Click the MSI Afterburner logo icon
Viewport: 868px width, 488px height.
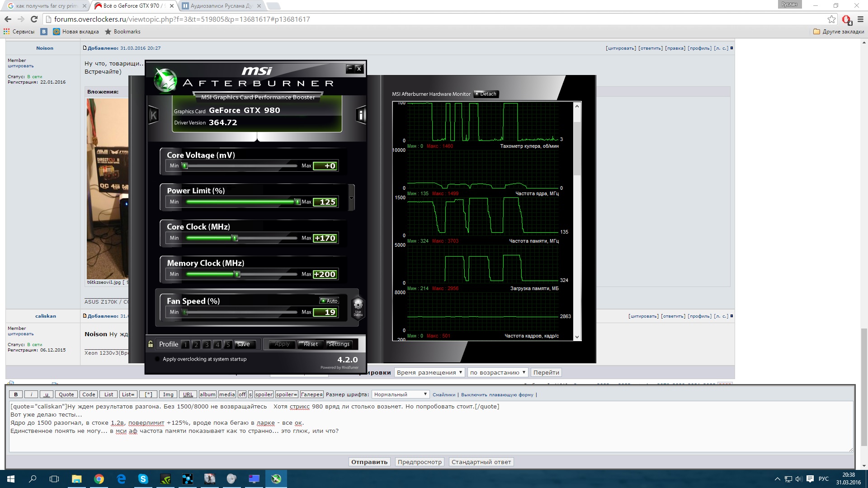click(165, 80)
